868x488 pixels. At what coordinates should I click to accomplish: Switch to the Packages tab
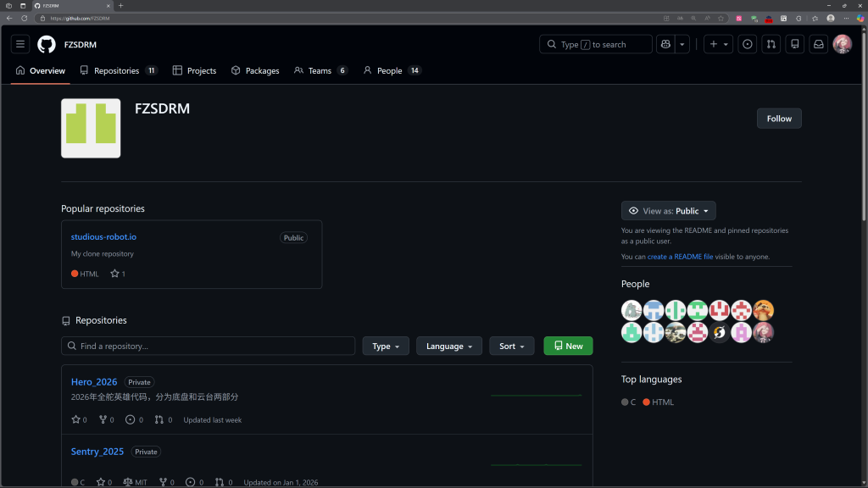click(x=255, y=71)
